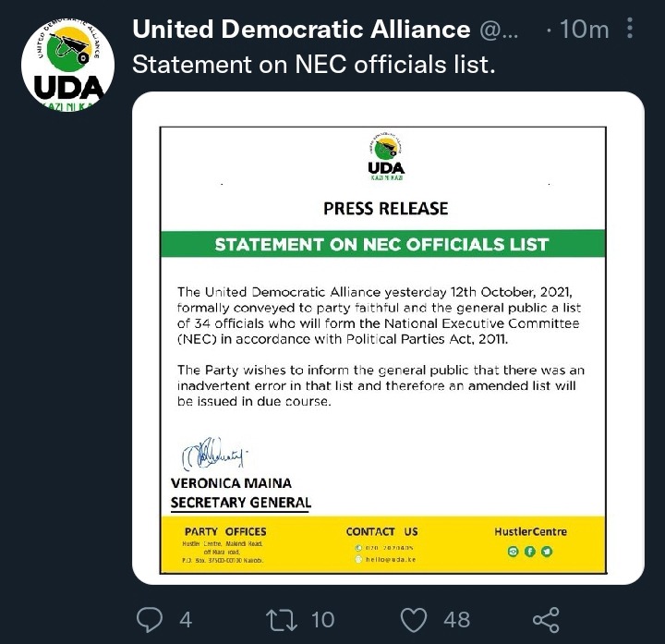665x644 pixels.
Task: Click the Twitter bird icon in footer
Action: [x=547, y=551]
